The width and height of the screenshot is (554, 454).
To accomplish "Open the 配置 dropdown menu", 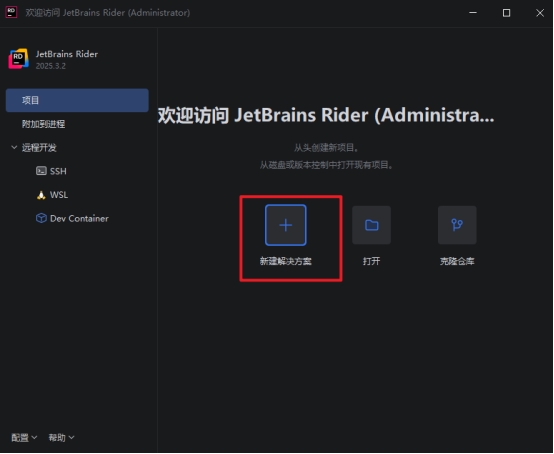I will point(24,438).
